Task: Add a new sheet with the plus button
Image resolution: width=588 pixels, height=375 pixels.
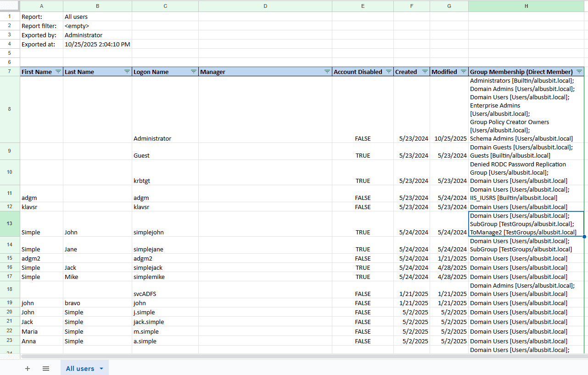Action: (28, 368)
